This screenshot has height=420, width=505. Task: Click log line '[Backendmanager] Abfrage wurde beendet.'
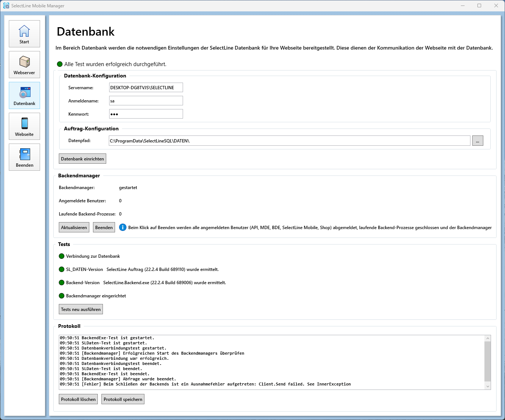118,379
